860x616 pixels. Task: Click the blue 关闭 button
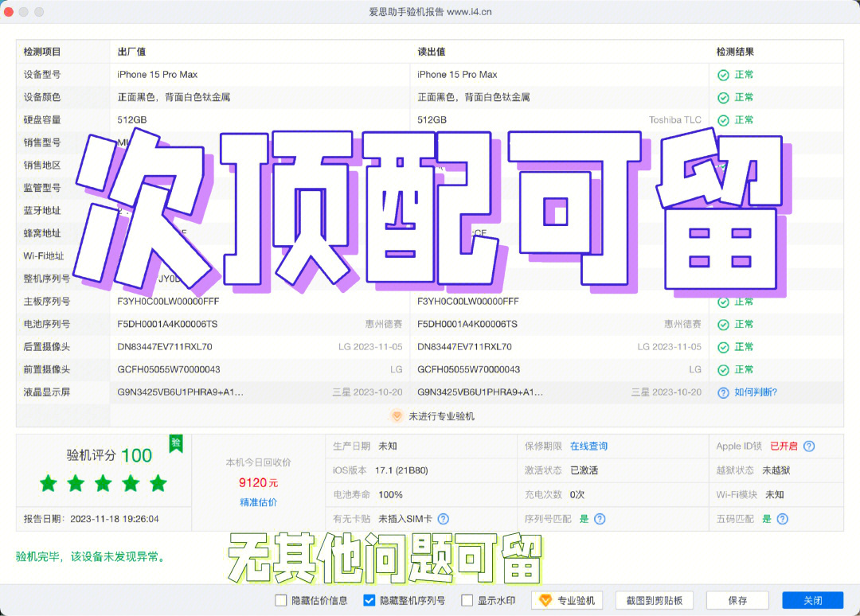812,601
